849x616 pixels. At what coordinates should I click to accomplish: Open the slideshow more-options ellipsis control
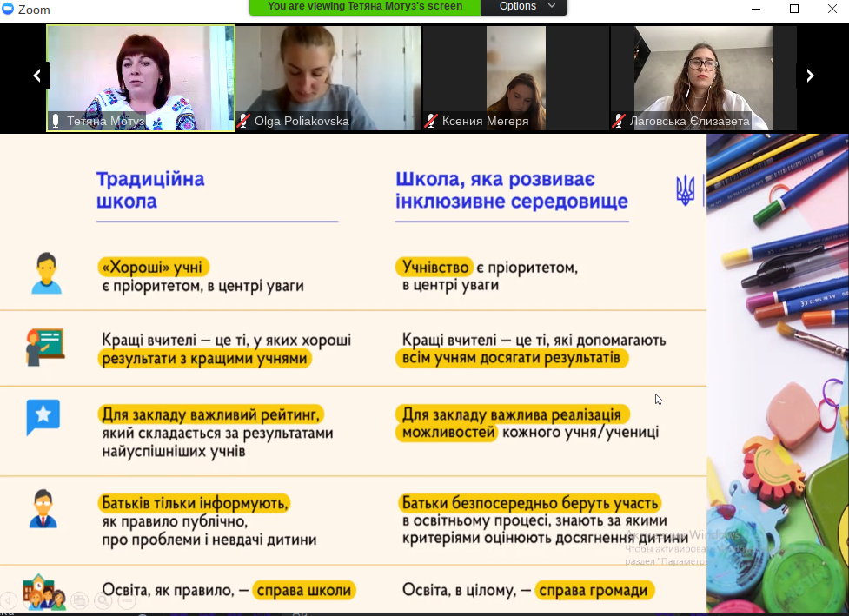point(127,599)
